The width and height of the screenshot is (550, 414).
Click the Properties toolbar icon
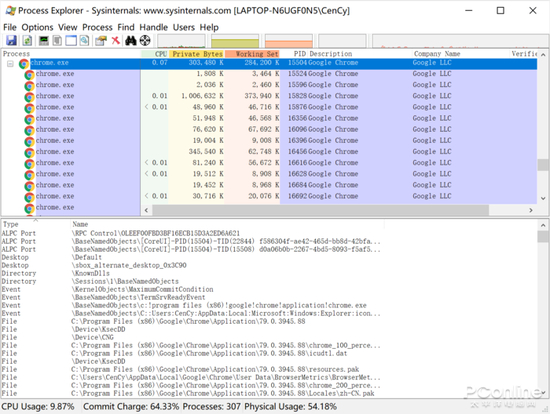click(x=101, y=41)
